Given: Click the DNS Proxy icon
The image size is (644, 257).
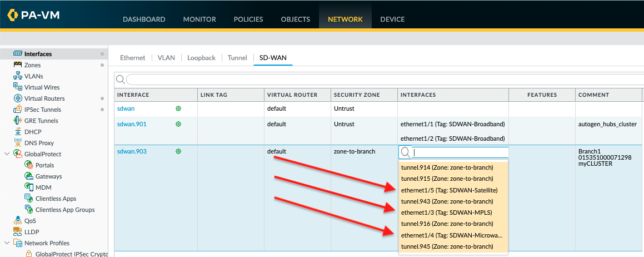Looking at the screenshot, I should (18, 143).
